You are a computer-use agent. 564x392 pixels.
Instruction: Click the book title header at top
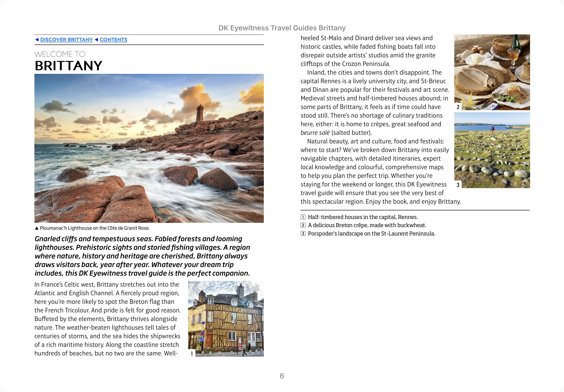pos(282,28)
